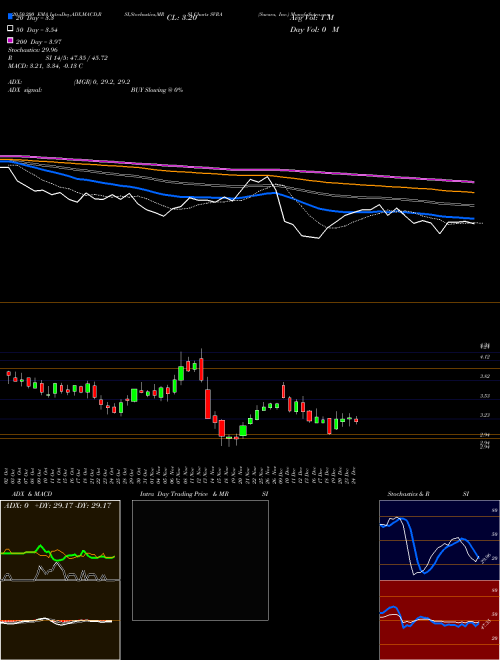Click the 'Avg Vol: 1 M' text
This screenshot has height=660, width=500.
(312, 18)
